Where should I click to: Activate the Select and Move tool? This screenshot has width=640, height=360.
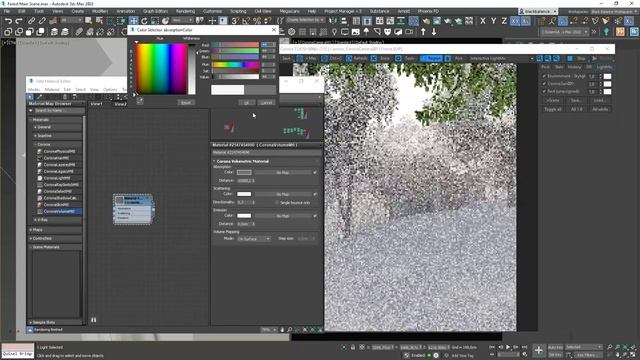coord(133,20)
